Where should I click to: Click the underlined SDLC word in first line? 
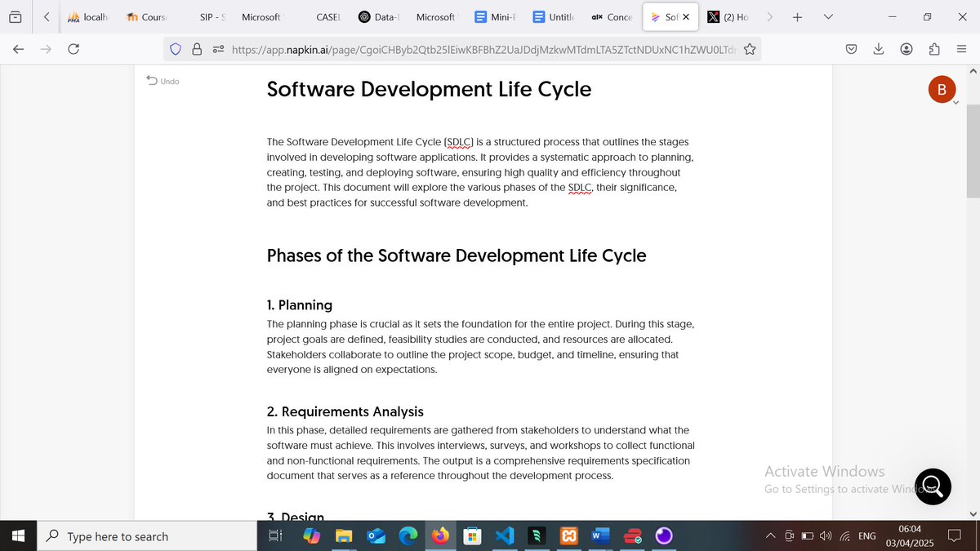[460, 141]
